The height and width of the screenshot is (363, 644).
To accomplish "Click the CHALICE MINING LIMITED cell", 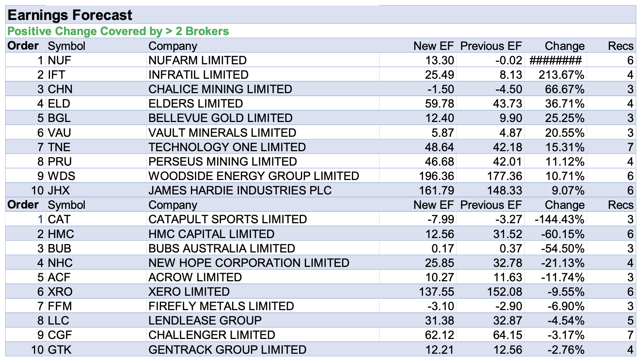I will click(220, 89).
